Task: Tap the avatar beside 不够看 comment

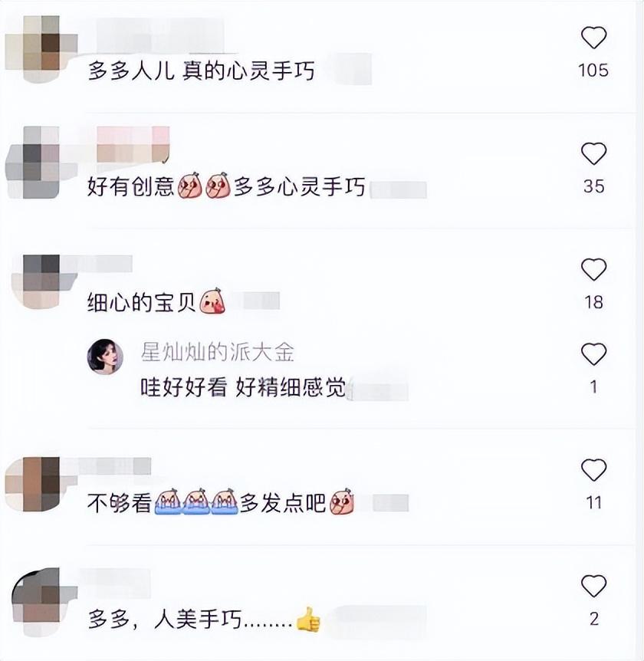Action: pos(41,484)
